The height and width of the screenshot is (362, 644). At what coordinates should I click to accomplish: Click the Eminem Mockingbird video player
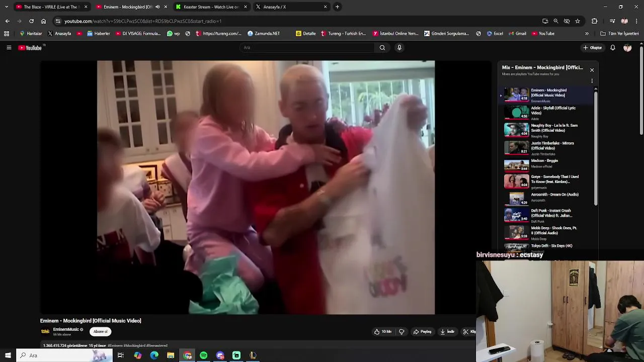coord(266,188)
